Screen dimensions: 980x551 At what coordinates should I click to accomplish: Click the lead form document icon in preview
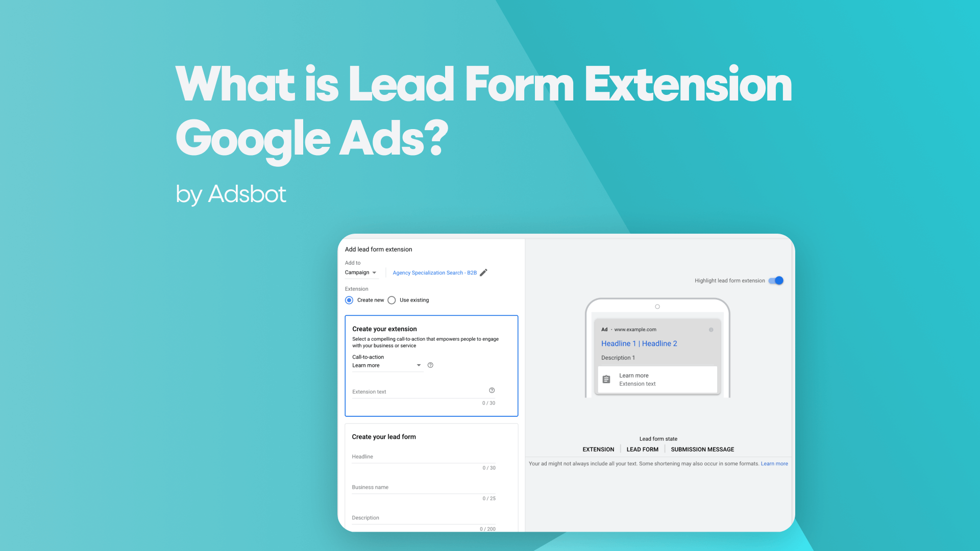pos(606,379)
